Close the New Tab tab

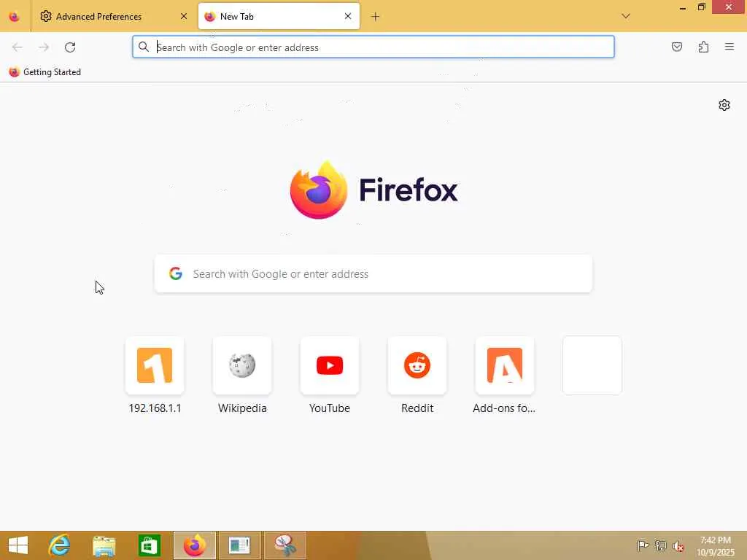click(348, 16)
